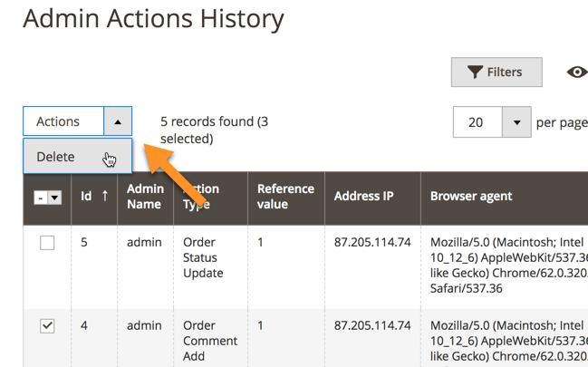Toggle the header select-all checkbox
This screenshot has height=367, width=588.
(x=41, y=198)
